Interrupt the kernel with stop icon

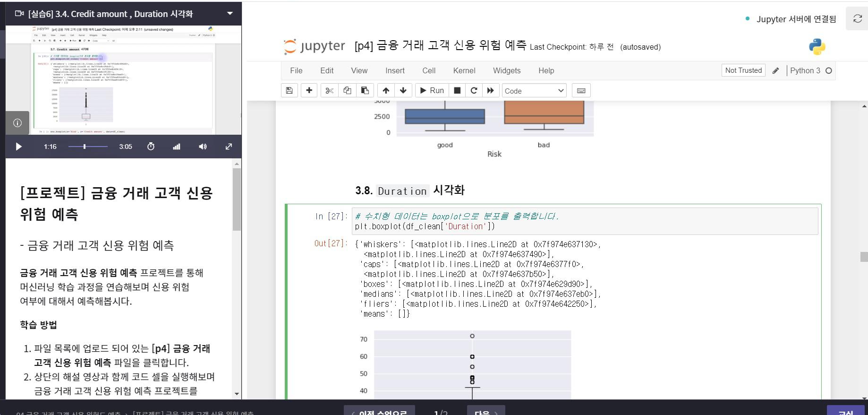tap(457, 90)
